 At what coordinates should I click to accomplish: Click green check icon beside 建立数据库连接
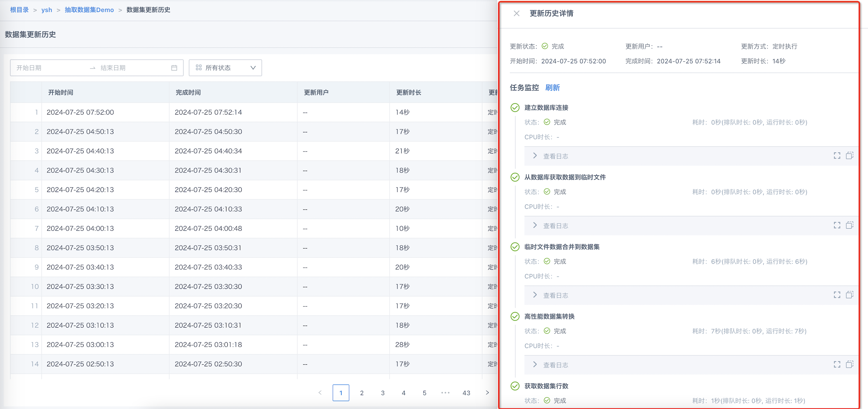[515, 108]
